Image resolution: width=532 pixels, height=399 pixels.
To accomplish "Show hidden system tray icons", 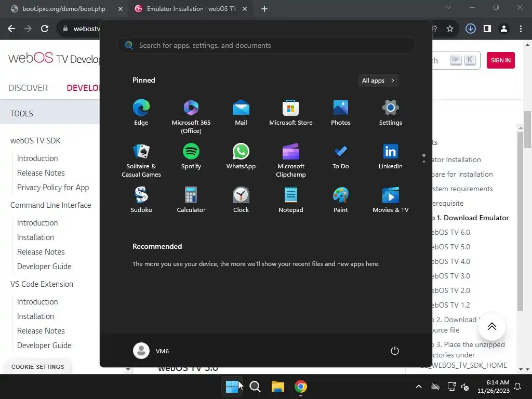I will [419, 387].
